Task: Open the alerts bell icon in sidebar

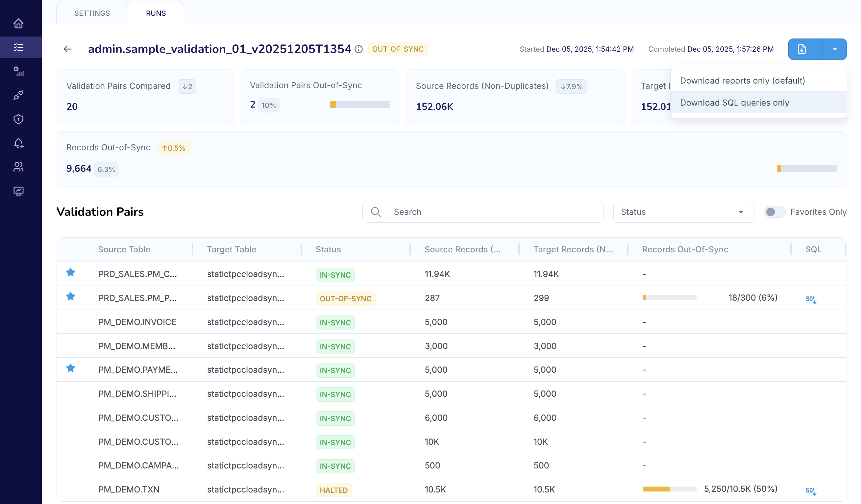Action: pyautogui.click(x=18, y=143)
